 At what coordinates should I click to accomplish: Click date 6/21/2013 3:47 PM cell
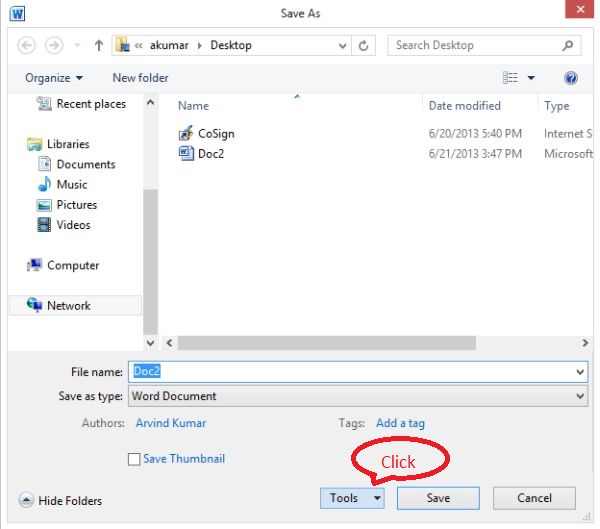point(475,154)
